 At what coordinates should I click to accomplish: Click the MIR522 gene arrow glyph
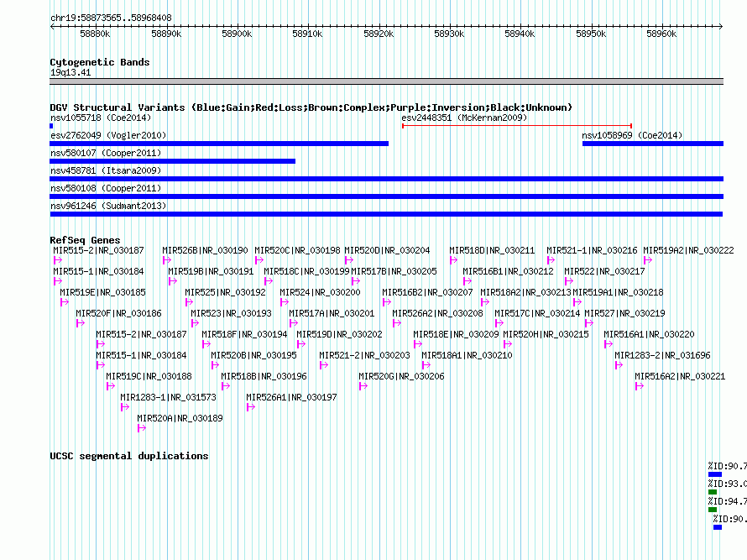(x=569, y=281)
